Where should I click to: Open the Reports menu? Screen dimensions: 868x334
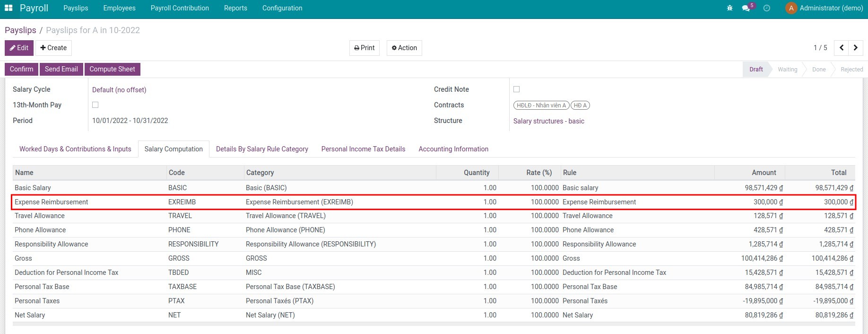235,8
